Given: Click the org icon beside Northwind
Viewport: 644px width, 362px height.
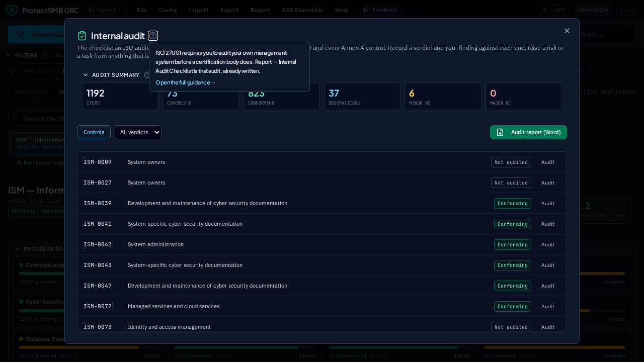Looking at the screenshot, I should tap(19, 163).
